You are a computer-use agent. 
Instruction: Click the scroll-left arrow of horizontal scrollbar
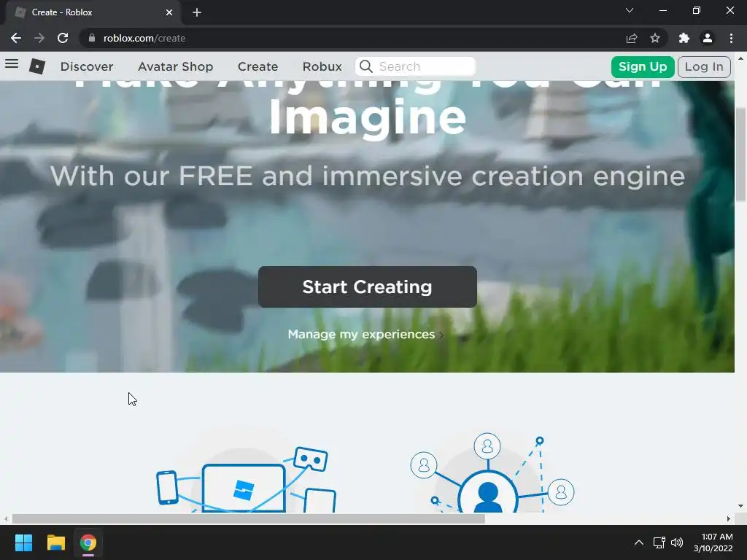6,518
